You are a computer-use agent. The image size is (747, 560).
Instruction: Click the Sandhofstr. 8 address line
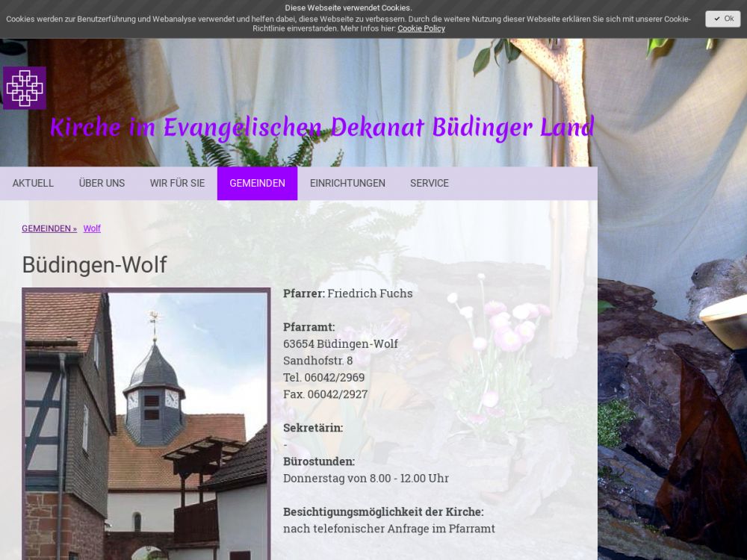click(x=317, y=361)
